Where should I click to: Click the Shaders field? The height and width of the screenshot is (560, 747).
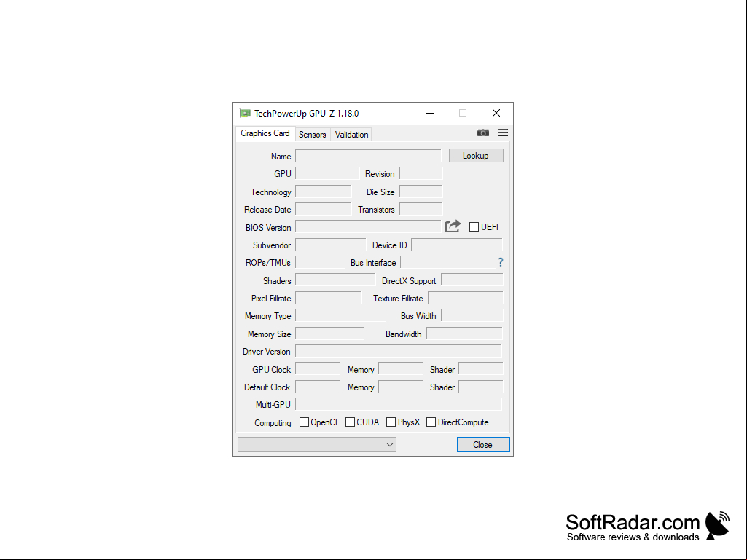click(x=335, y=281)
